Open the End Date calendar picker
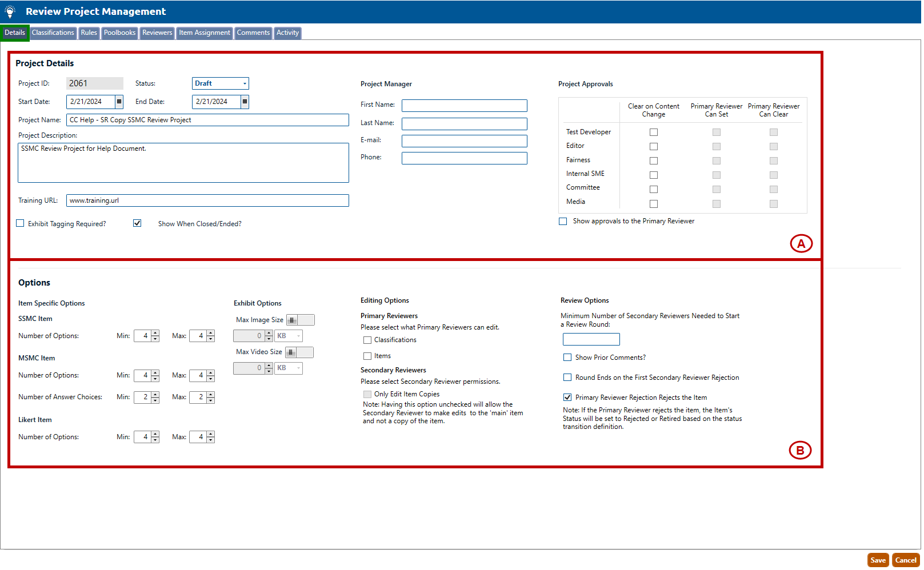Viewport: 924px width, 570px height. coord(245,102)
